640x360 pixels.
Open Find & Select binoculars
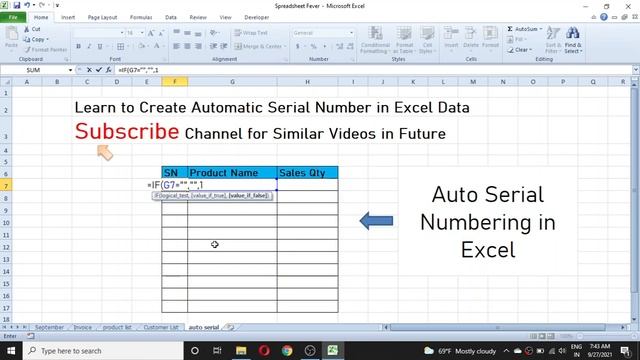pyautogui.click(x=573, y=40)
